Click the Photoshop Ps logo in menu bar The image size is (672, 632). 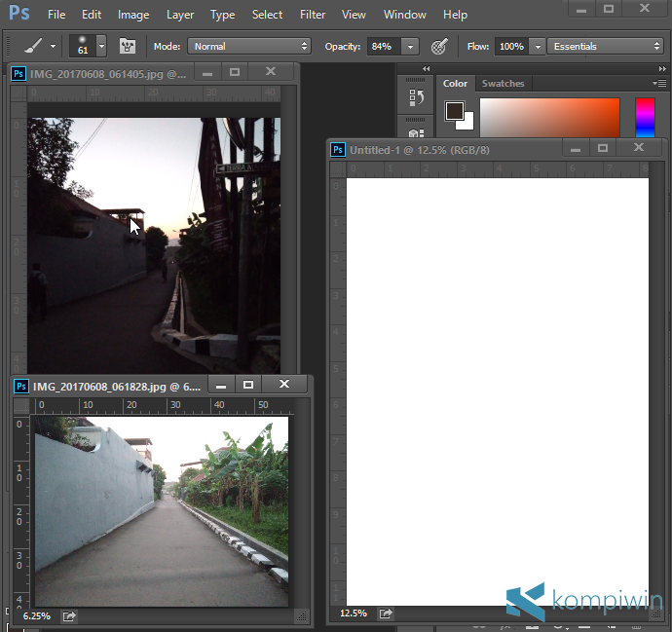pos(19,13)
